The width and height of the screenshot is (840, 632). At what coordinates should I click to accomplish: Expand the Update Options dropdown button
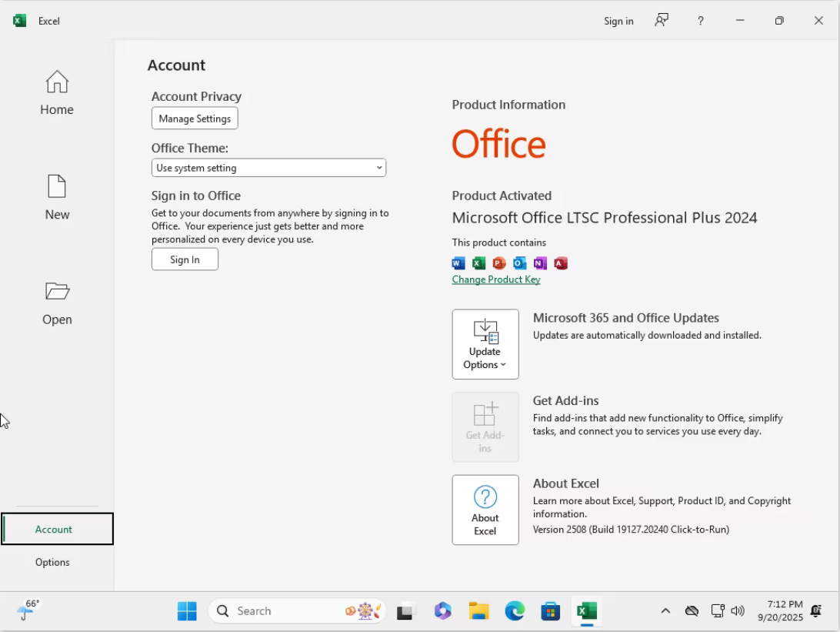(x=485, y=344)
